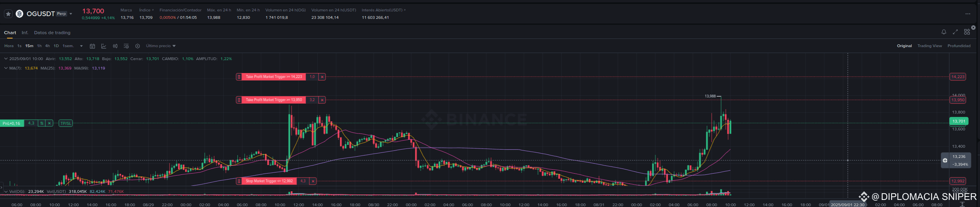This screenshot has height=207, width=980.
Task: Click the 14,223 price axis label
Action: click(958, 77)
